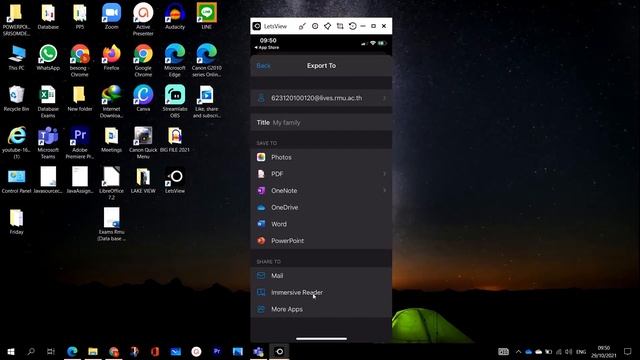The height and width of the screenshot is (360, 640).
Task: Expand the account row chevron
Action: click(x=384, y=98)
